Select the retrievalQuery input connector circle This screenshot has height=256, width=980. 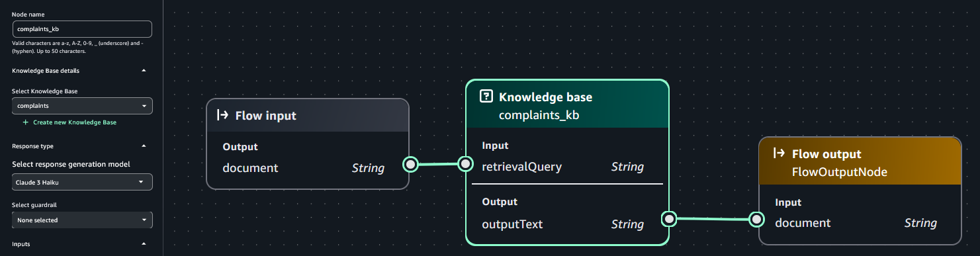(x=465, y=164)
